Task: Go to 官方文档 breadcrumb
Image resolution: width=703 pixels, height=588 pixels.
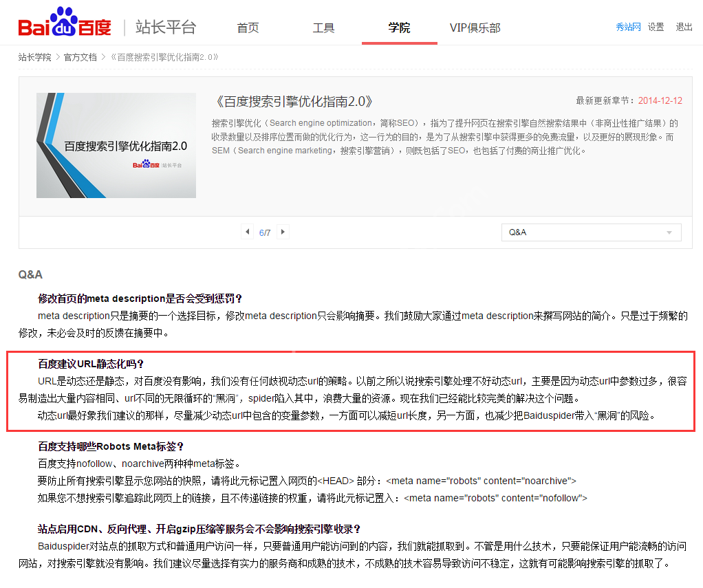Action: (x=80, y=57)
